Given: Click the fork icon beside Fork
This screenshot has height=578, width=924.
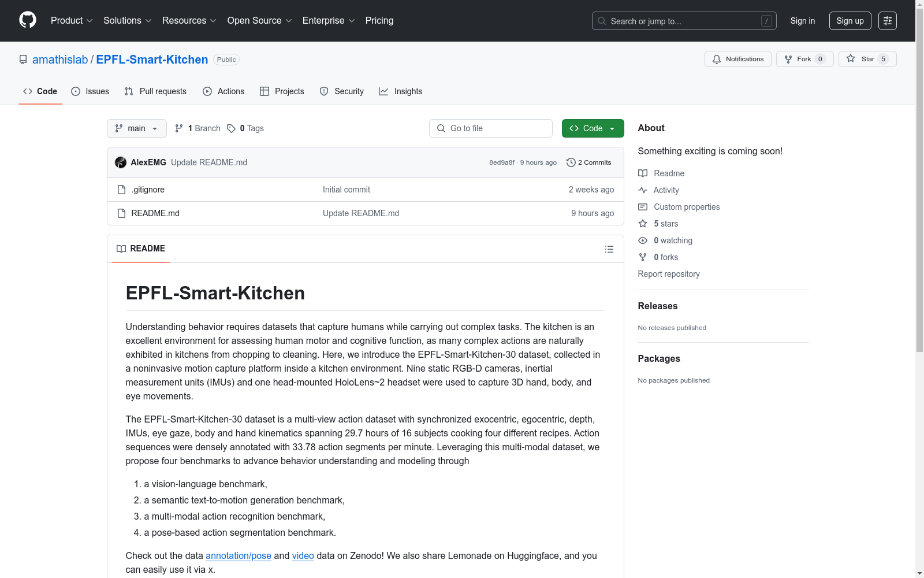Looking at the screenshot, I should [788, 59].
